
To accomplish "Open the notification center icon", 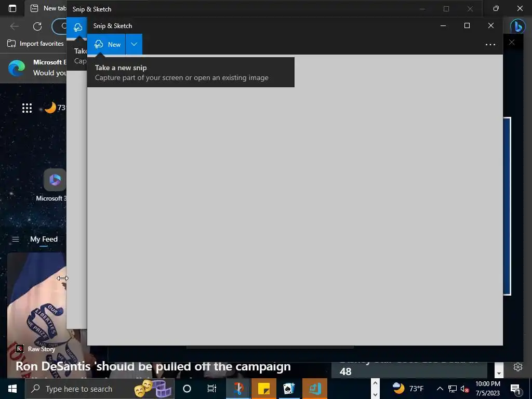I will [515, 389].
